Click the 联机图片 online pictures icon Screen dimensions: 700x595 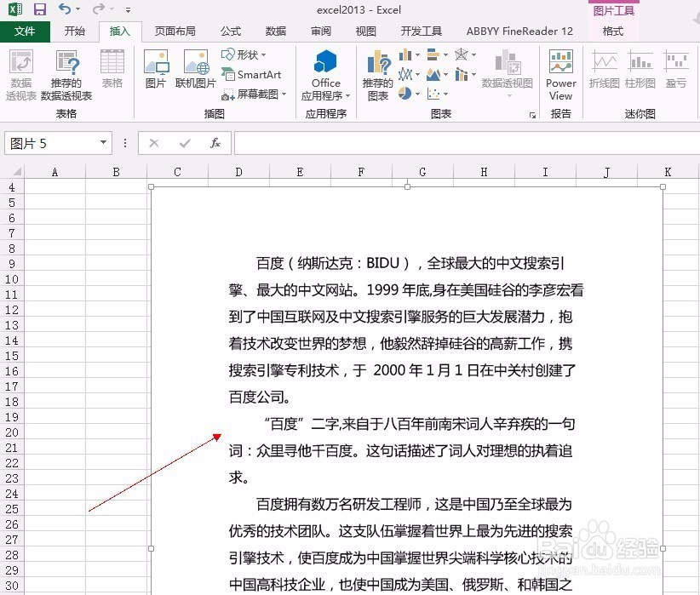click(196, 69)
